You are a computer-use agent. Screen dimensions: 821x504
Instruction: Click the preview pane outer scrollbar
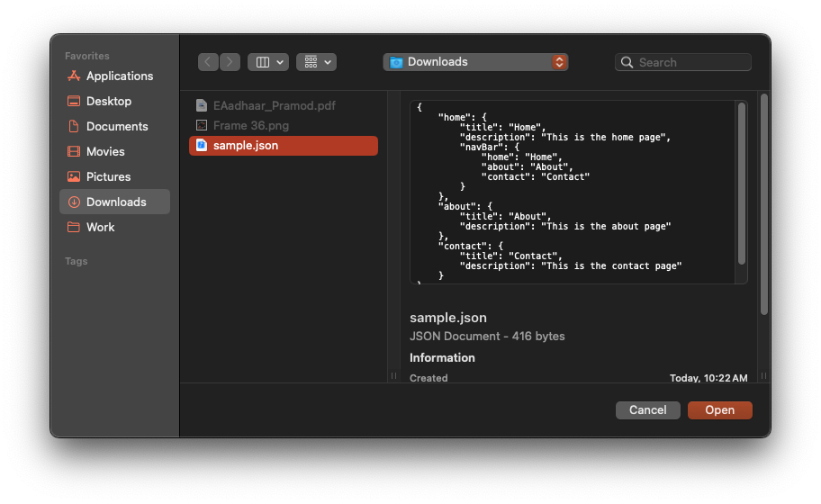click(x=764, y=204)
